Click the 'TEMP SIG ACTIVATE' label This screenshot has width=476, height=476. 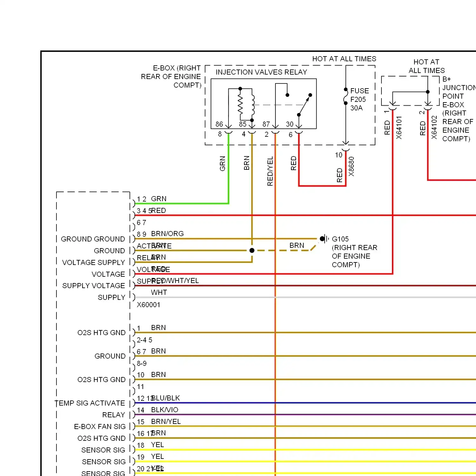point(90,403)
